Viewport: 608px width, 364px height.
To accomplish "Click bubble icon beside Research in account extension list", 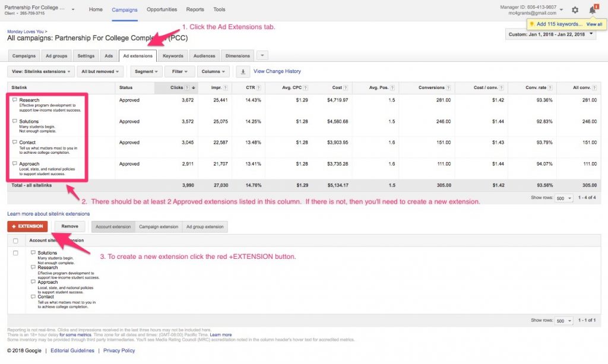I will (33, 267).
